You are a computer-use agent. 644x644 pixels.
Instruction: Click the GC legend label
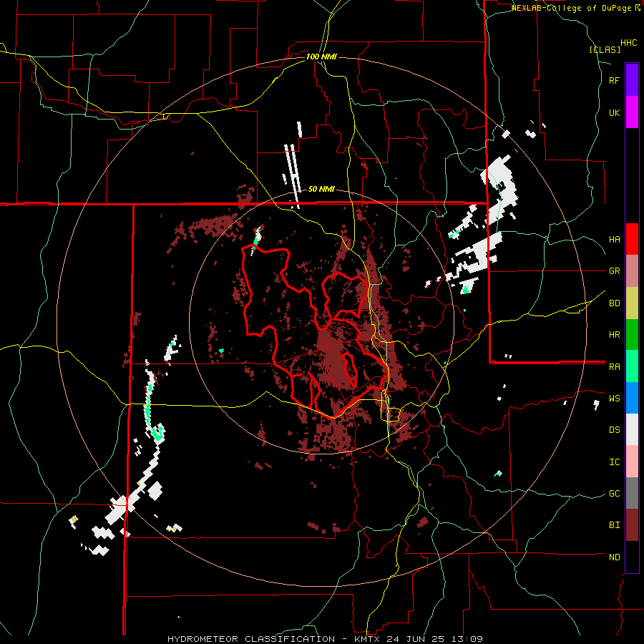tap(614, 494)
